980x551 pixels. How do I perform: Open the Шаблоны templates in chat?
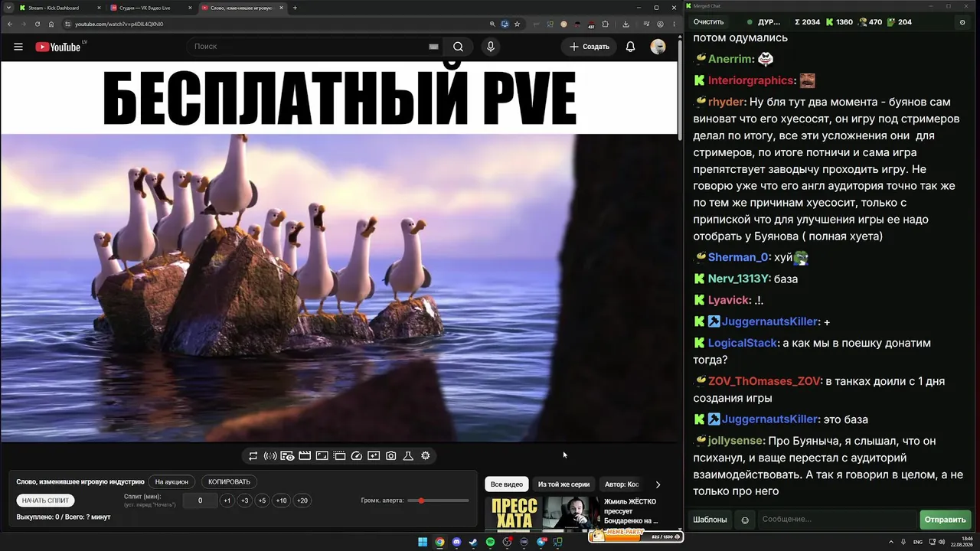[x=710, y=520]
